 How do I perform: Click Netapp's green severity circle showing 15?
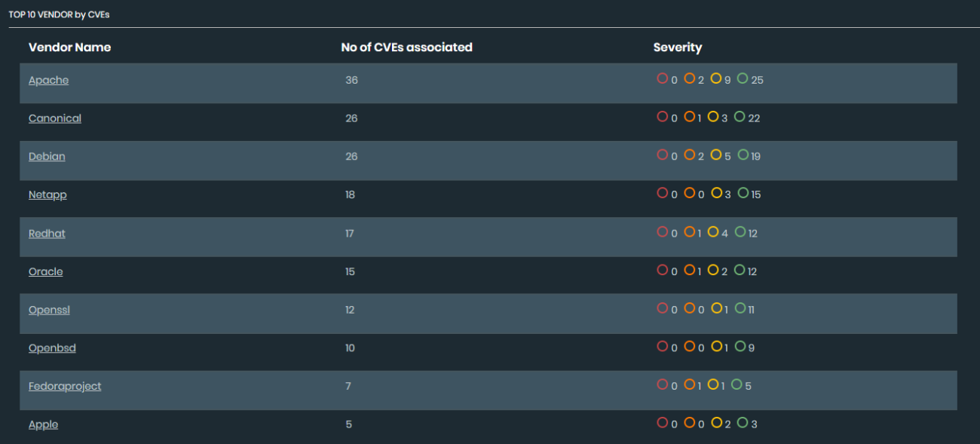click(x=743, y=193)
